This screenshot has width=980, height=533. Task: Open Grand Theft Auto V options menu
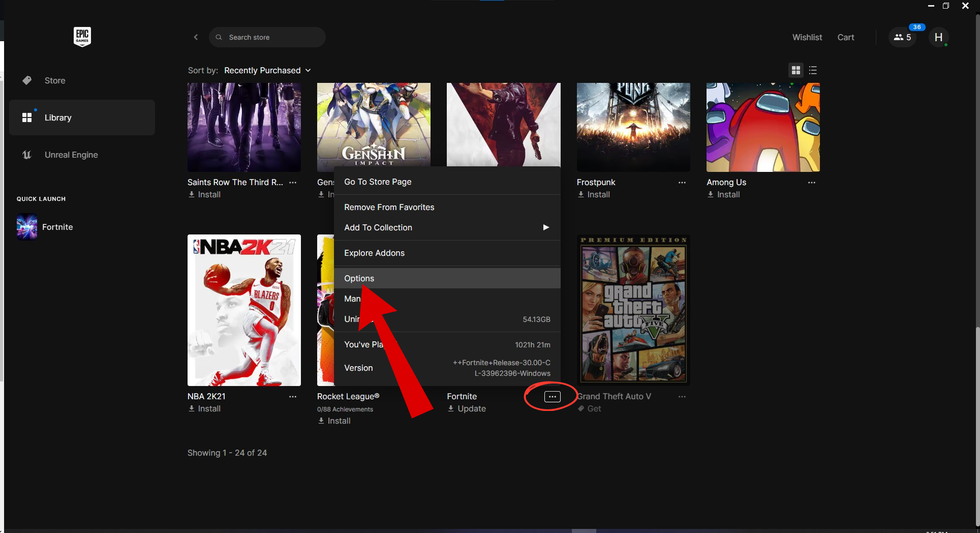tap(682, 396)
